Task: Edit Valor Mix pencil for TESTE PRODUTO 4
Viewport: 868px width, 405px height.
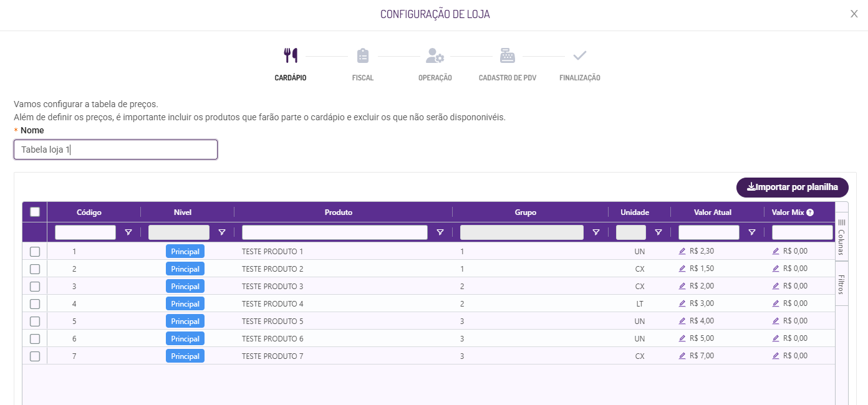Action: tap(776, 303)
